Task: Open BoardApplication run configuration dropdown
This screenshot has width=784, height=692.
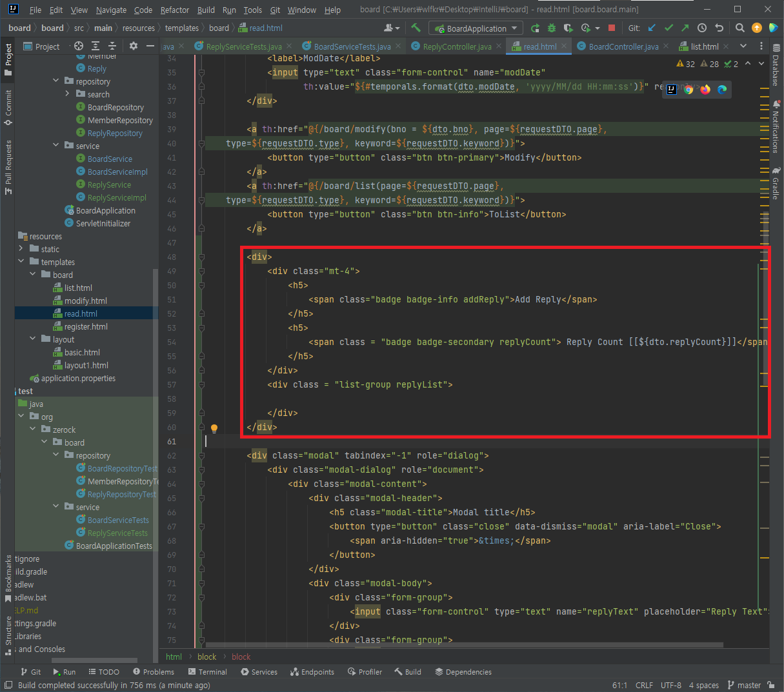Action: point(477,28)
